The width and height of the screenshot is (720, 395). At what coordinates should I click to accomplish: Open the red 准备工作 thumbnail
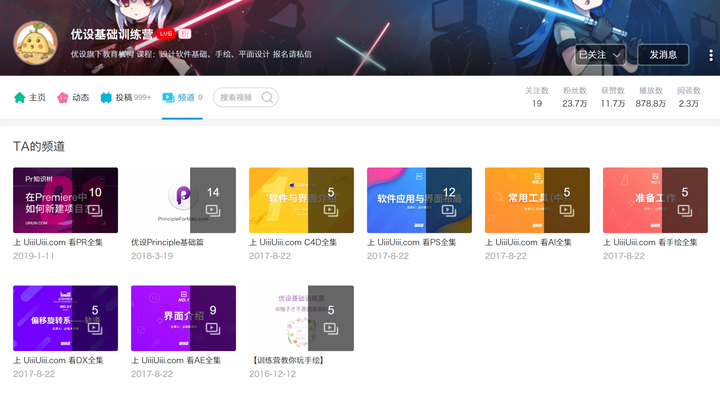[656, 200]
